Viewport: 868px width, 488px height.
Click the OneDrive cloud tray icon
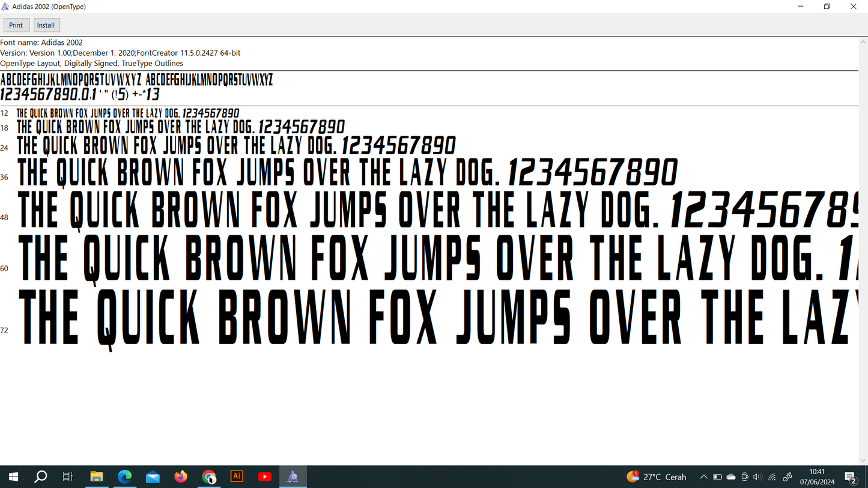731,477
